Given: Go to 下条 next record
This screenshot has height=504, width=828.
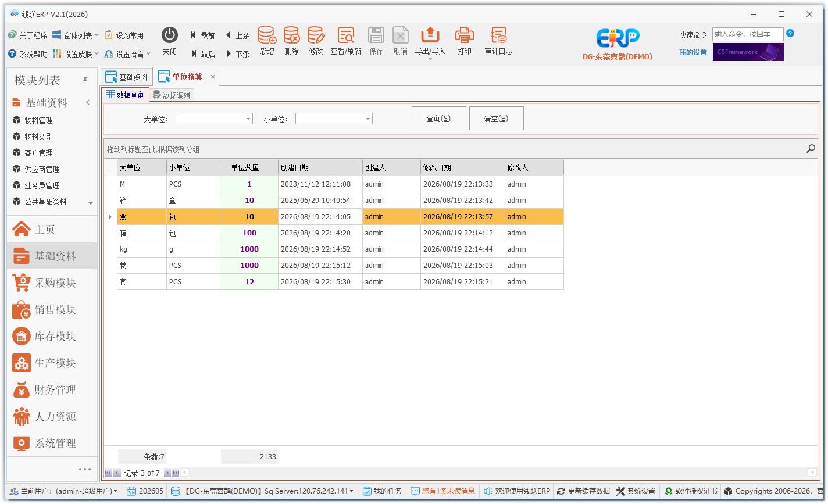Looking at the screenshot, I should point(238,54).
